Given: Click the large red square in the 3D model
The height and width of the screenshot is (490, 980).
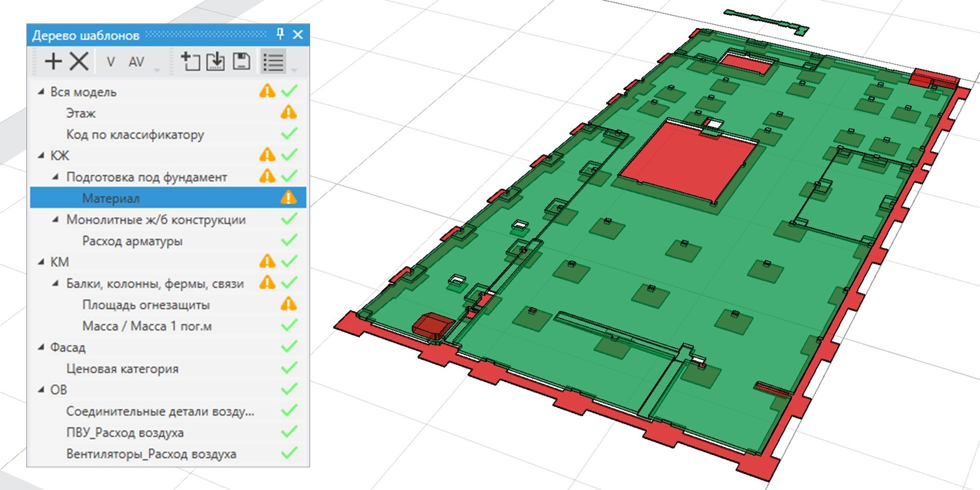Looking at the screenshot, I should (687, 161).
